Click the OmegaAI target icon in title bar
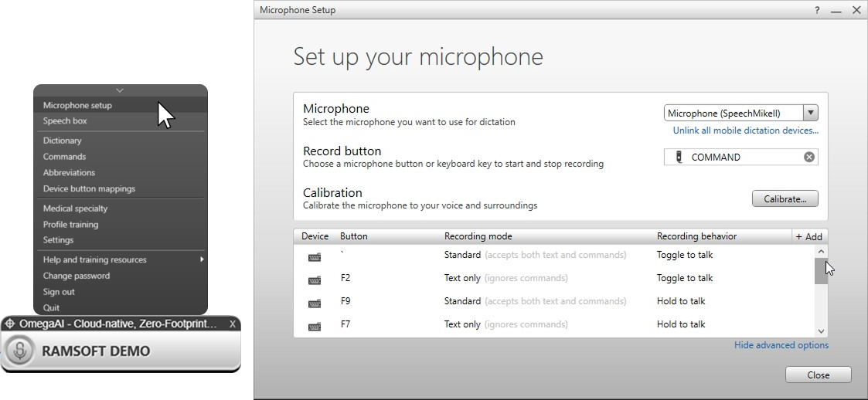868x400 pixels. [x=10, y=324]
